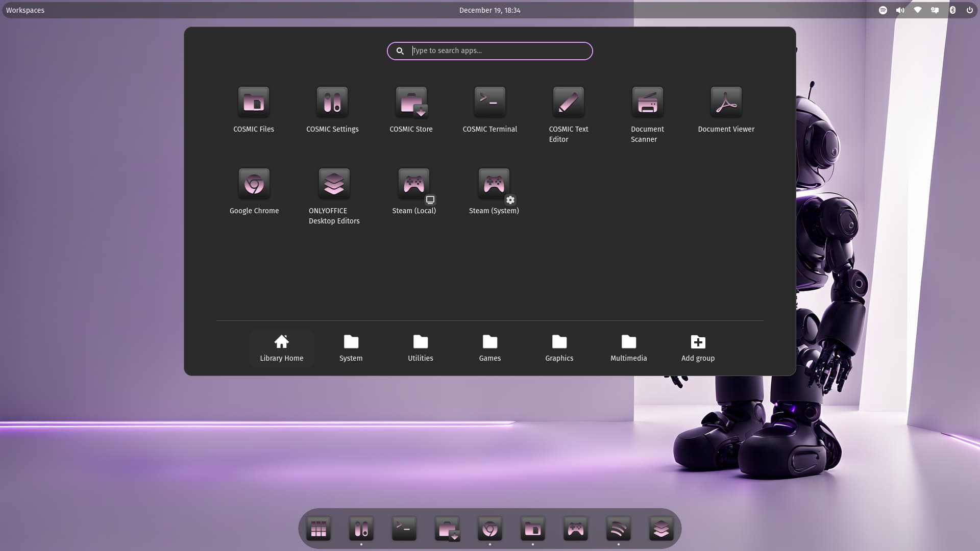Open the Bluetooth applet
The height and width of the screenshot is (551, 980).
point(952,10)
